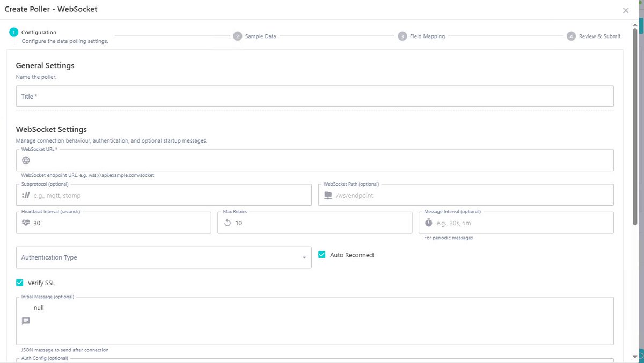Viewport: 644px width, 363px height.
Task: Close the Create Poller dialog
Action: [626, 10]
